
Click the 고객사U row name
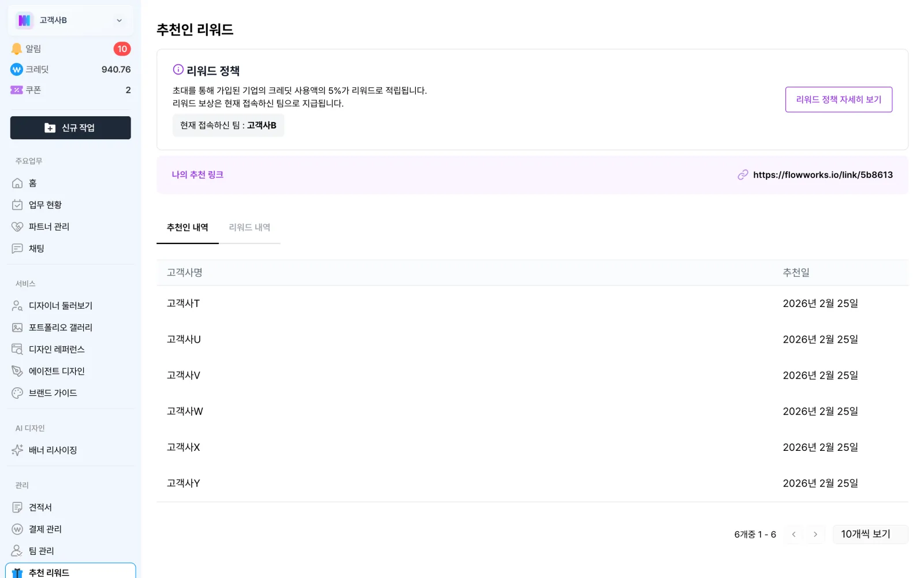(184, 339)
